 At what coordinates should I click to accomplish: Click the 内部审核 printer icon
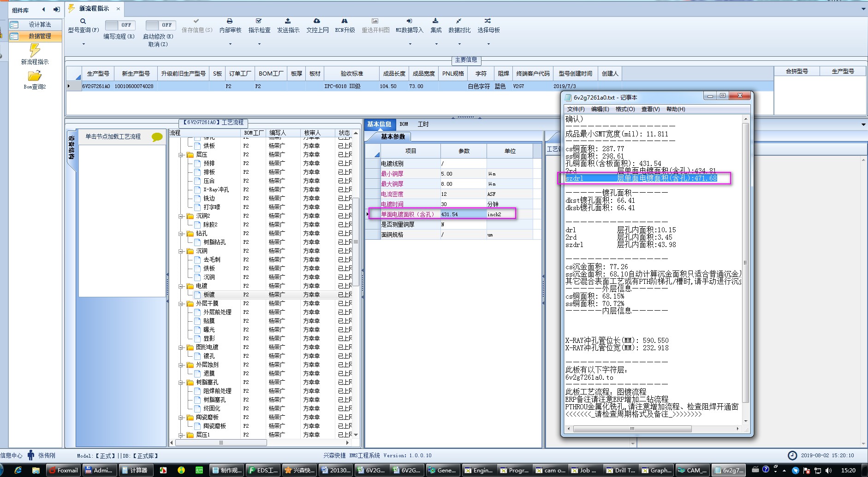[230, 21]
